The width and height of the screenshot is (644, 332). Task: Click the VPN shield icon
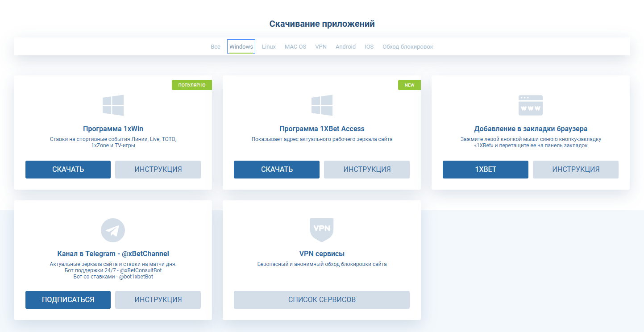[322, 230]
